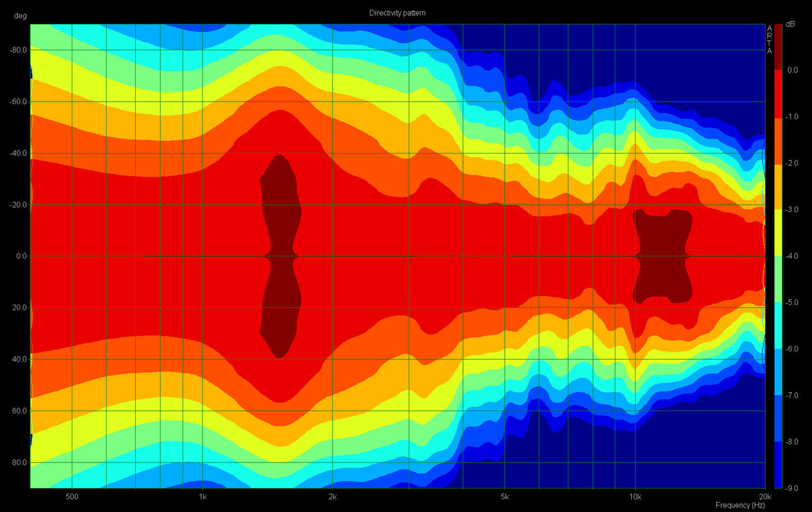Select the 0.0 label on the degree axis
Screen dimensions: 812x512
point(22,256)
